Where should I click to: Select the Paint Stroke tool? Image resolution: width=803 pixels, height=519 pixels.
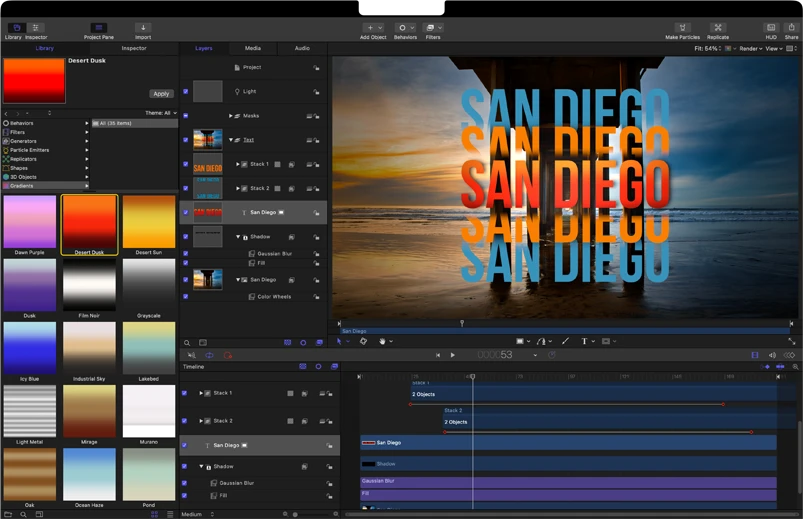click(565, 341)
